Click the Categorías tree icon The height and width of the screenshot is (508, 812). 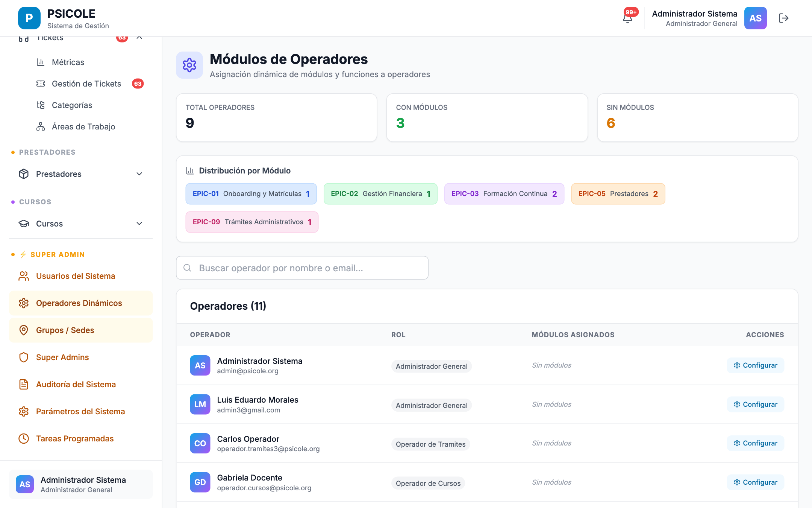tap(41, 105)
